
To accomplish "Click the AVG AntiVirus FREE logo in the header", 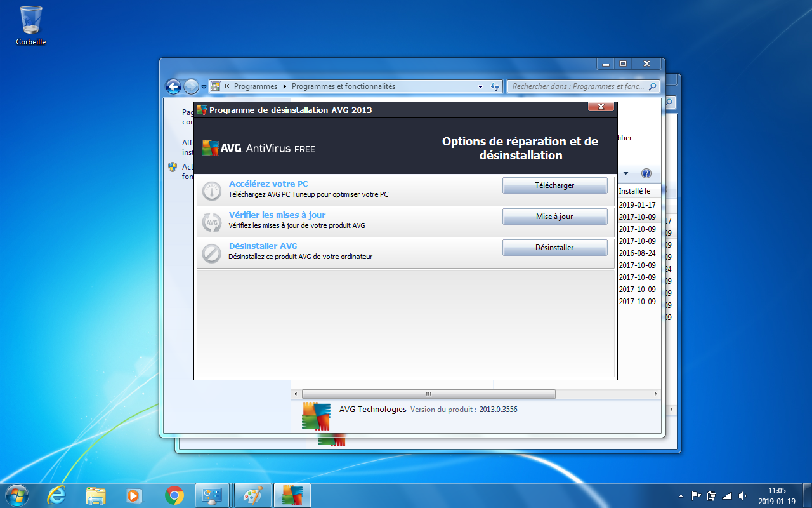I will (x=258, y=148).
